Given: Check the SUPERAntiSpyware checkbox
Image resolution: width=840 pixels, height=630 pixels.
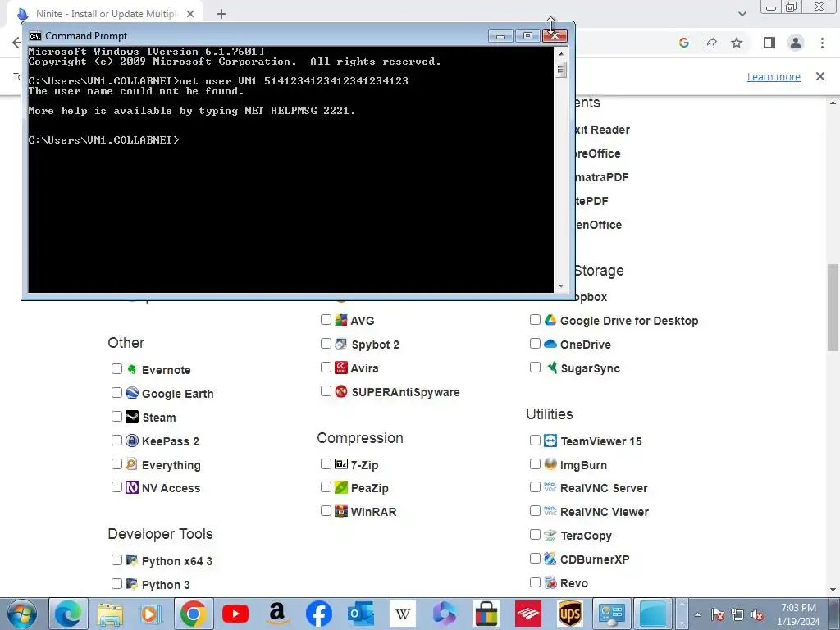Looking at the screenshot, I should point(326,391).
